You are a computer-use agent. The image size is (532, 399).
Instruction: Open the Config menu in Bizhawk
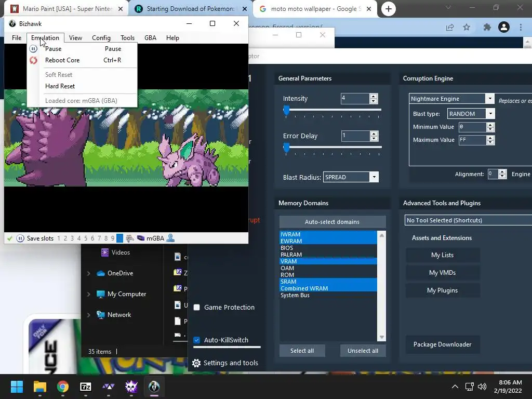click(101, 37)
